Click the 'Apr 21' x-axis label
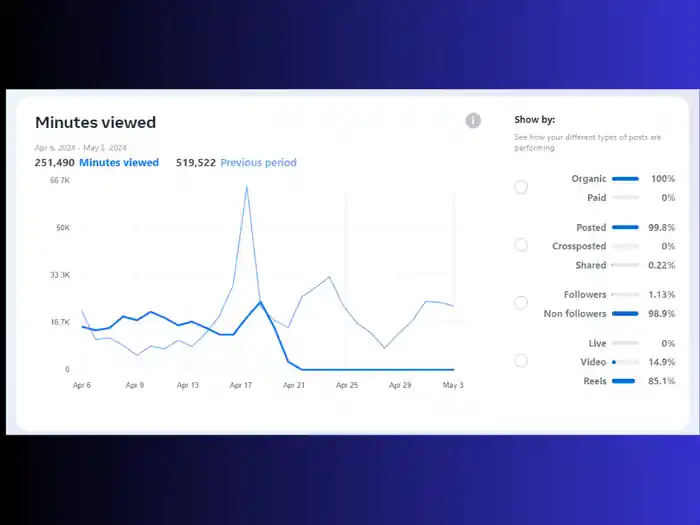 coord(294,385)
